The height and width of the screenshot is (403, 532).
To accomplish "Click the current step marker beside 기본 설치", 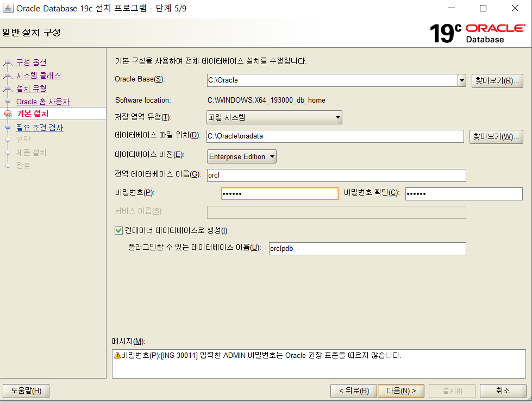I will coord(8,114).
